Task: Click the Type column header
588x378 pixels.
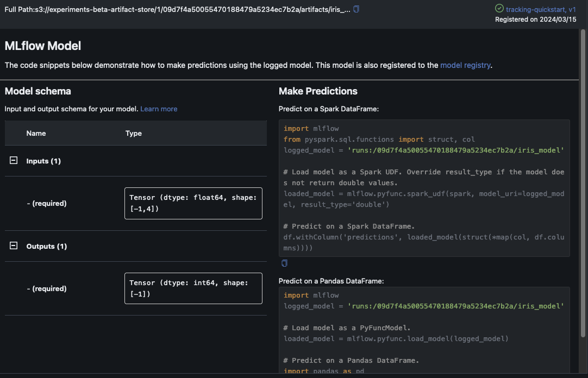Action: point(134,134)
